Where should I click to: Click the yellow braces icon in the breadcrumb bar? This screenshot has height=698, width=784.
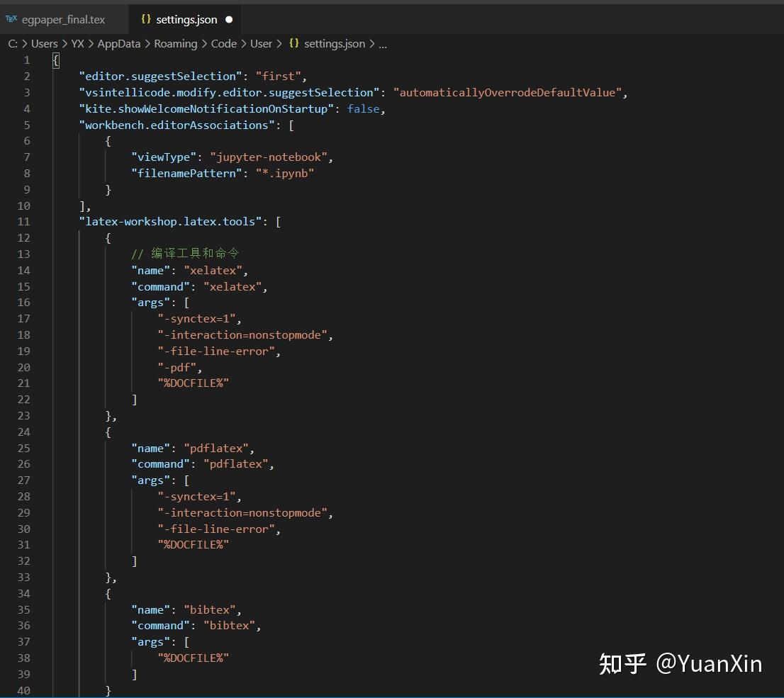(293, 43)
